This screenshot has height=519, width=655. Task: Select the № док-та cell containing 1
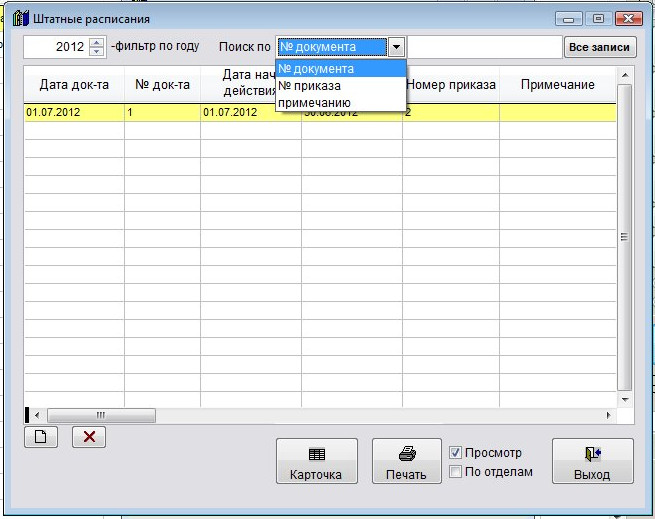(x=162, y=112)
